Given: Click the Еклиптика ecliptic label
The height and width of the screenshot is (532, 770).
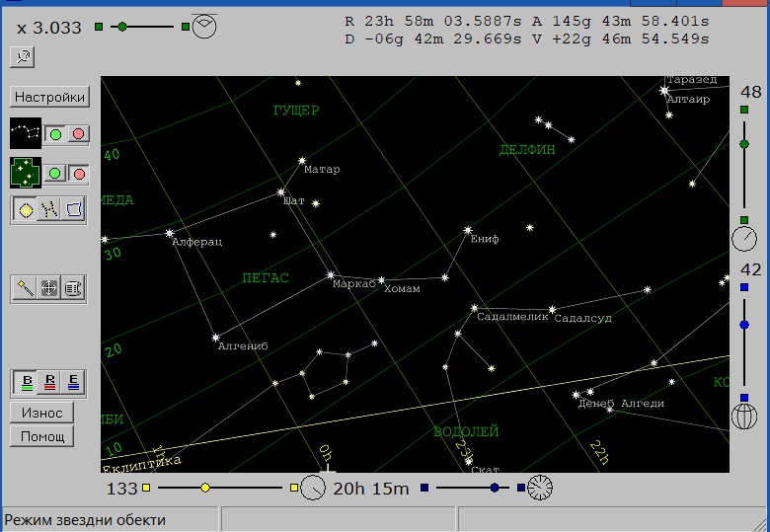Looking at the screenshot, I should point(141,463).
